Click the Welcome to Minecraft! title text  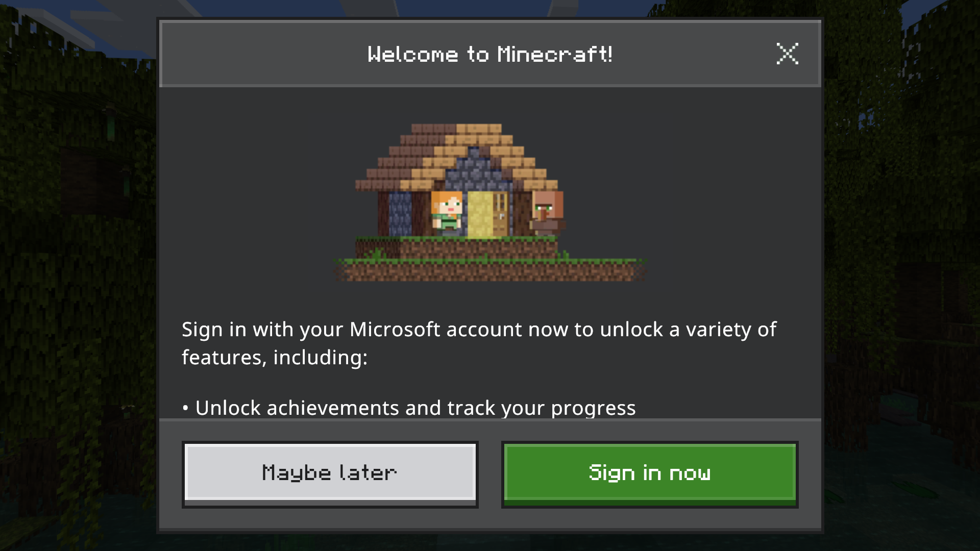tap(490, 54)
